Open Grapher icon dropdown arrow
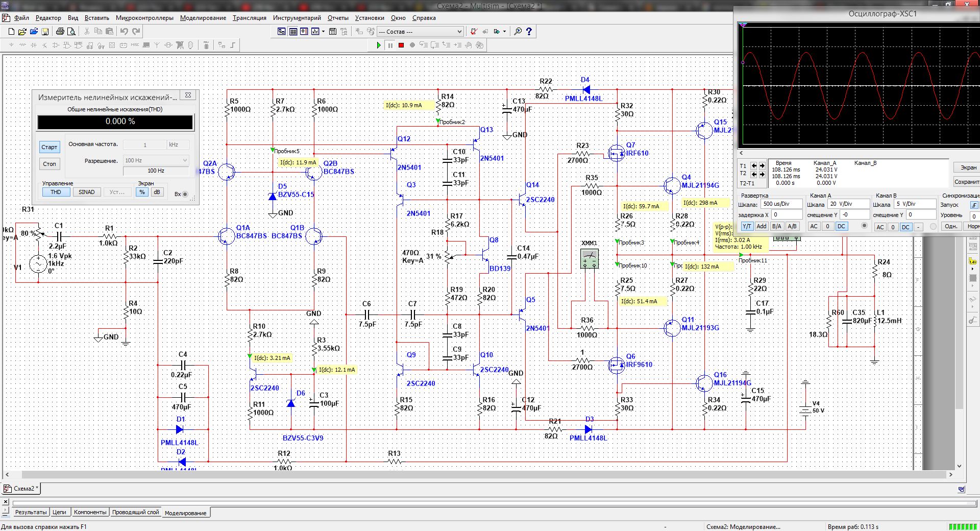The image size is (980, 531). [x=323, y=31]
